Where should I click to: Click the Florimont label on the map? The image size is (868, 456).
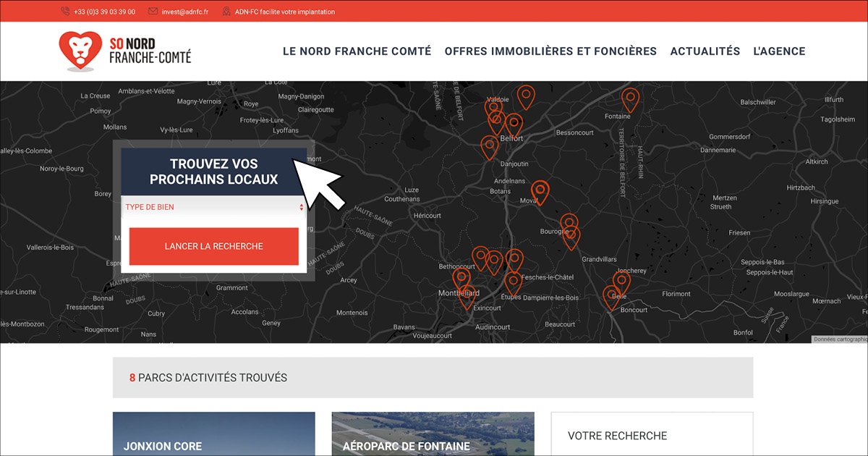click(676, 294)
